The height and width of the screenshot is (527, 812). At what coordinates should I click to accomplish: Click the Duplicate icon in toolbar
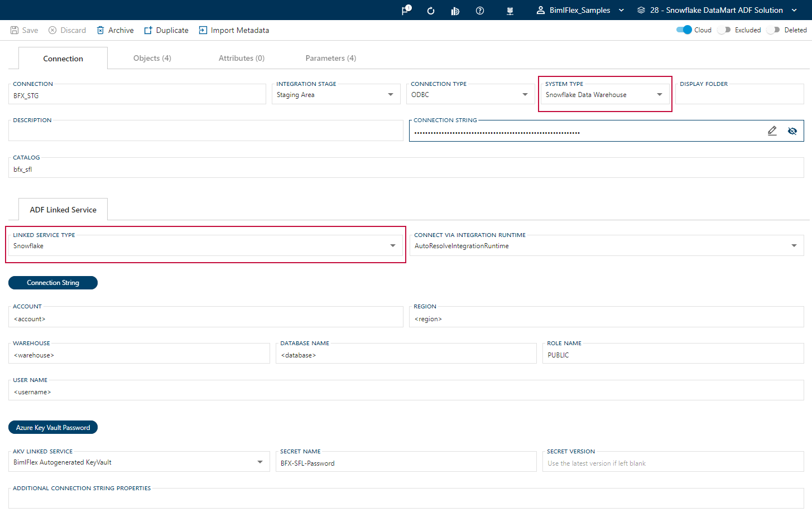tap(148, 30)
